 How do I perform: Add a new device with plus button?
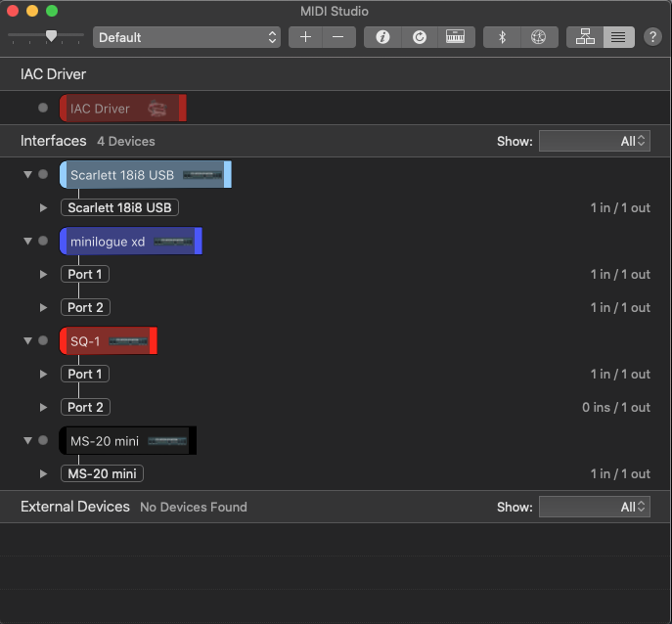pos(305,37)
